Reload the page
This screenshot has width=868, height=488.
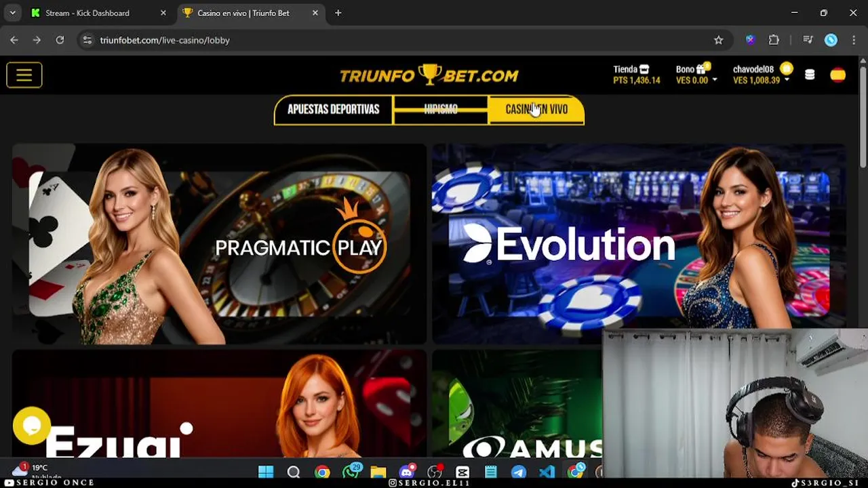click(x=60, y=40)
